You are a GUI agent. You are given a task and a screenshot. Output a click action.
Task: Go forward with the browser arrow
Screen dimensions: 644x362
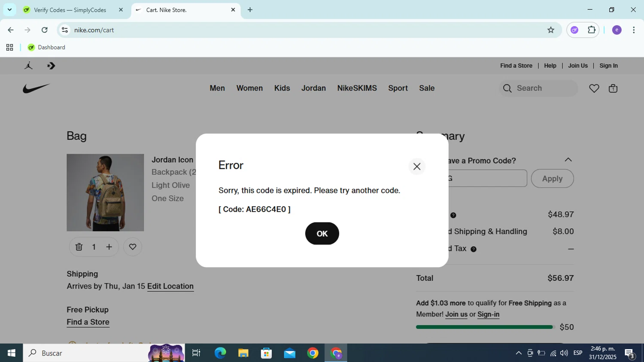point(27,30)
